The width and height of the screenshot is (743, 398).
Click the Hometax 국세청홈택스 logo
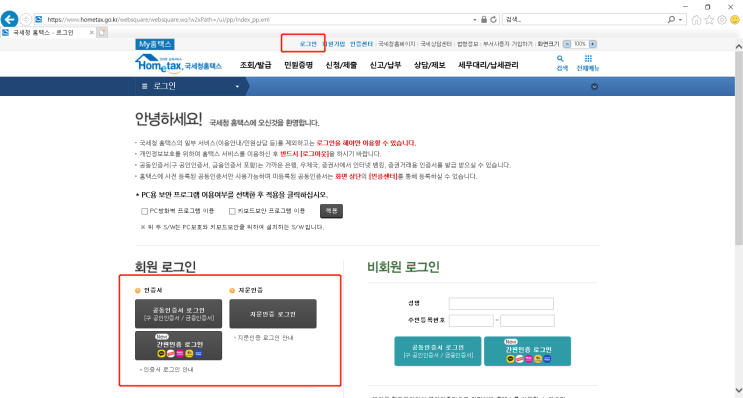click(x=178, y=64)
